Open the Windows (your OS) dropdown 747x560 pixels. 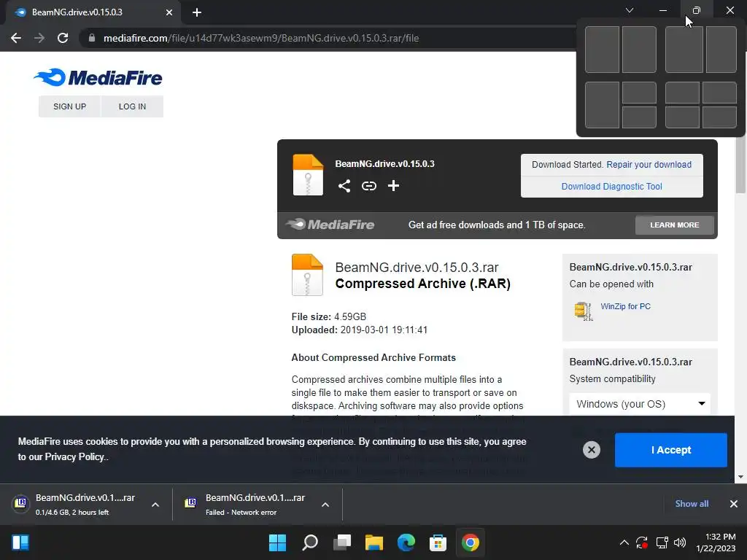(640, 404)
